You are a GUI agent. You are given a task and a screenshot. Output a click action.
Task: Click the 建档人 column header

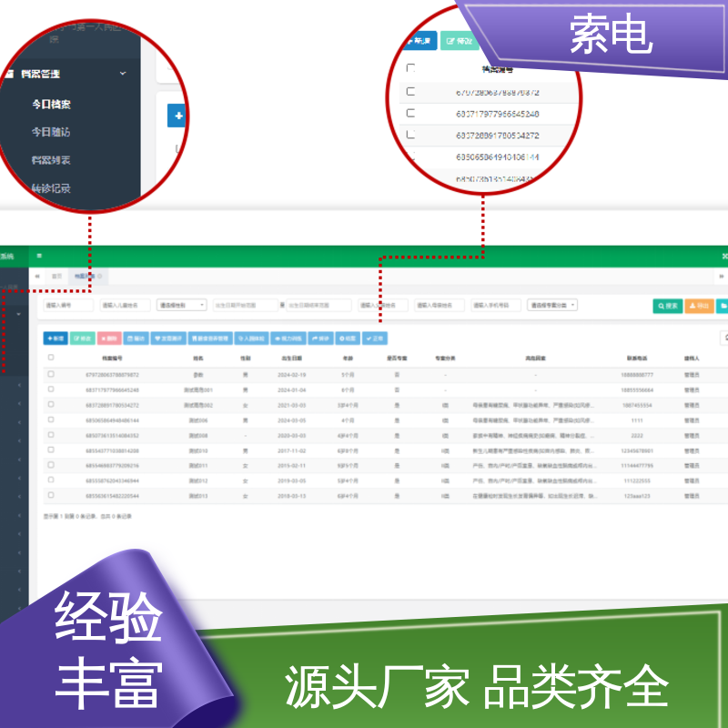[x=692, y=359]
